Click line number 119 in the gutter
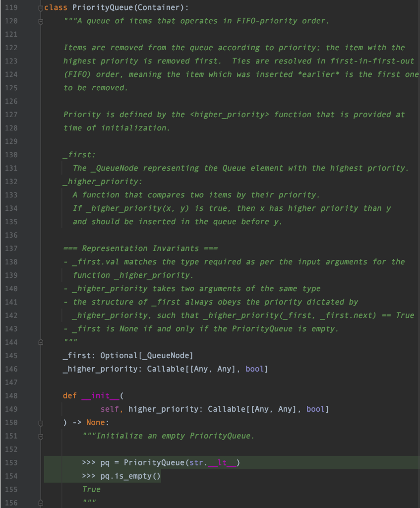 click(x=11, y=7)
